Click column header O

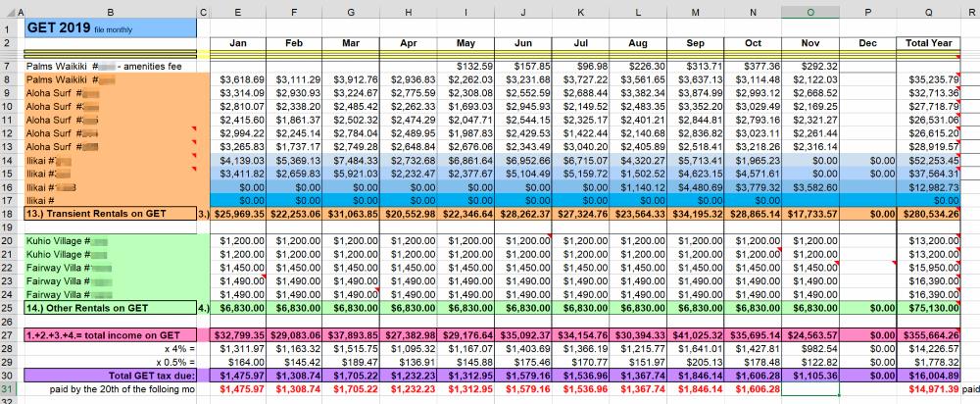(810, 10)
